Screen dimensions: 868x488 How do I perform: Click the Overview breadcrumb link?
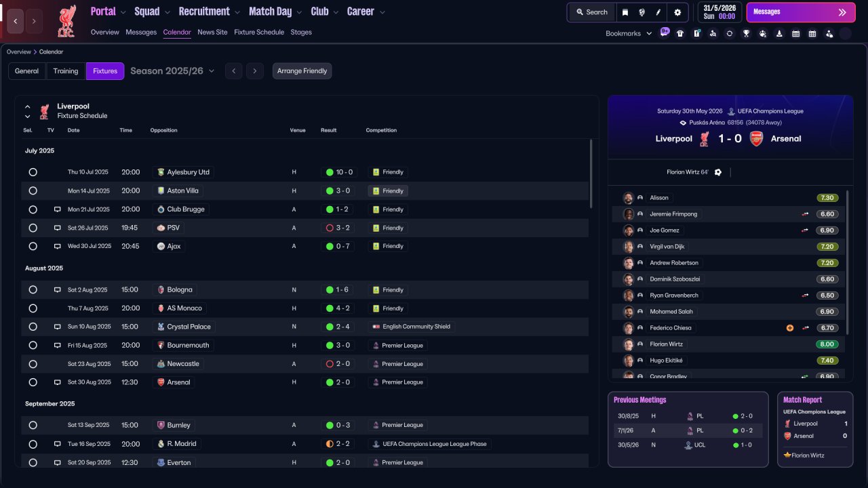tap(19, 52)
